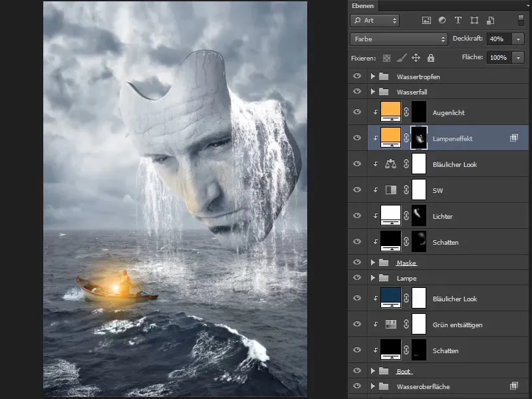
Task: Click the folder icon of Boot group
Action: (x=384, y=371)
